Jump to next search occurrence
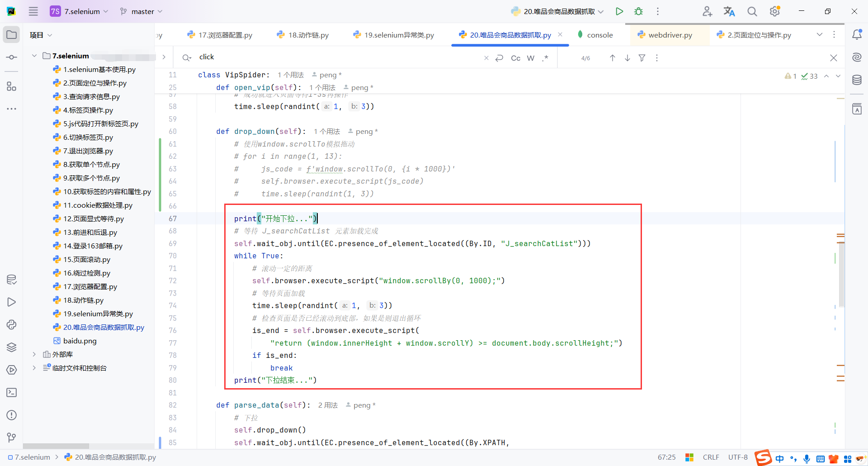This screenshot has width=868, height=466. (627, 58)
